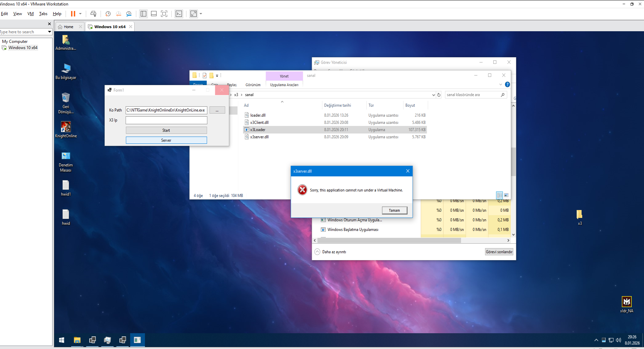Image resolution: width=644 pixels, height=349 pixels.
Task: Revert the VM to its previous snapshot
Action: [118, 14]
